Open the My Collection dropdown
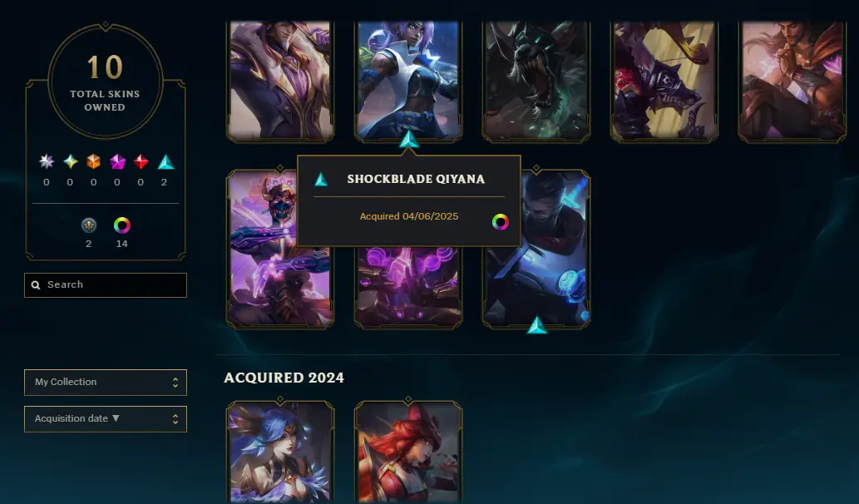This screenshot has height=504, width=859. pos(105,382)
